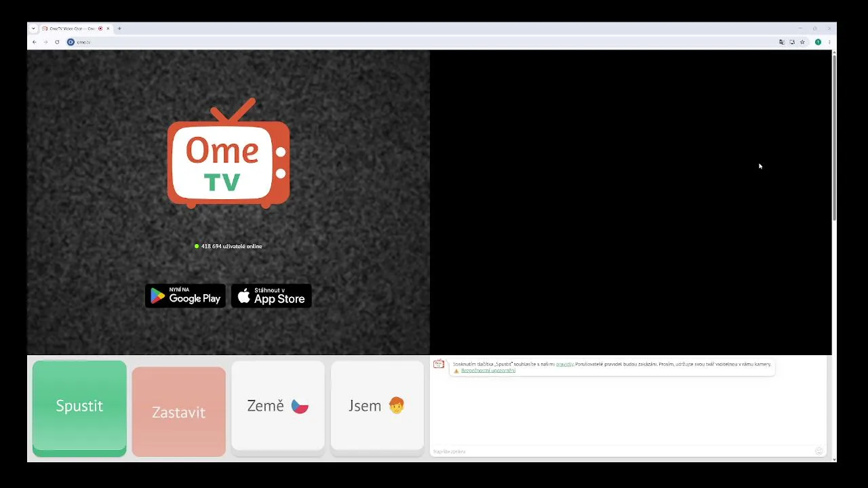Click the translate page icon in the address bar

click(781, 42)
